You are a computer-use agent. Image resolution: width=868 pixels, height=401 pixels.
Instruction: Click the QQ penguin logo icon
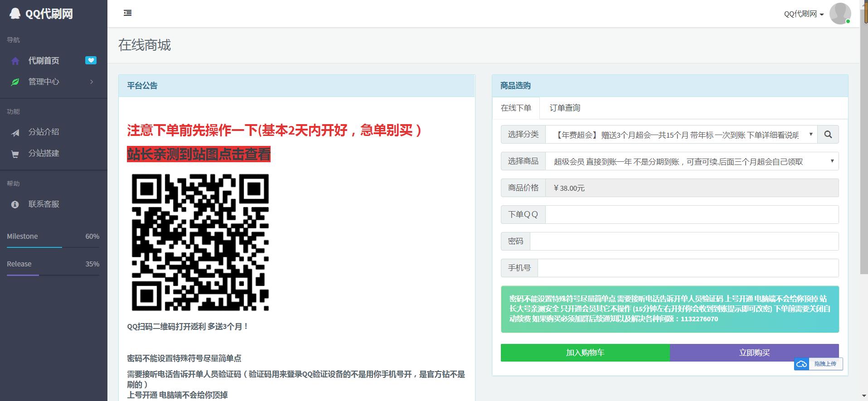click(x=15, y=14)
